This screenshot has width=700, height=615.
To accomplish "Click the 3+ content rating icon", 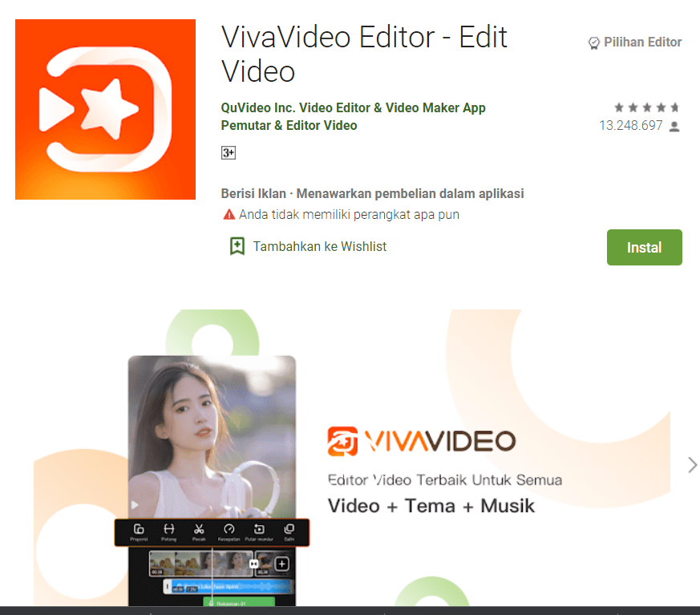I will pos(229,152).
